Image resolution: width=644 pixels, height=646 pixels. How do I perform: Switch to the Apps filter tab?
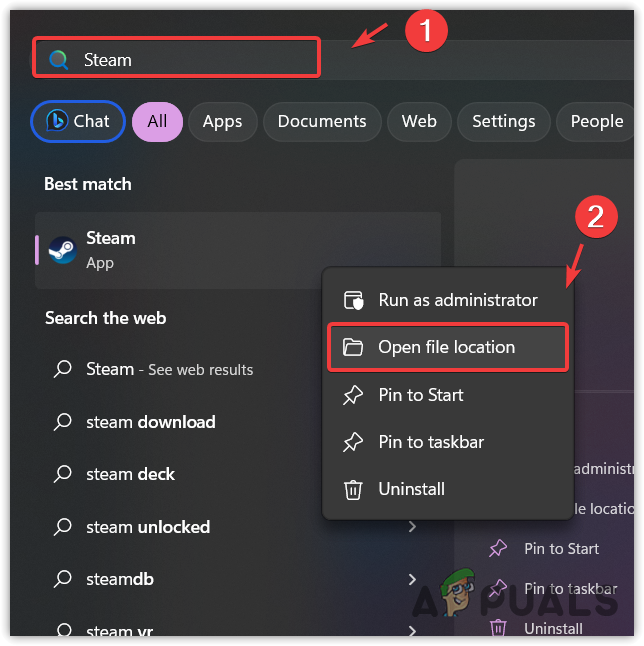click(x=222, y=121)
